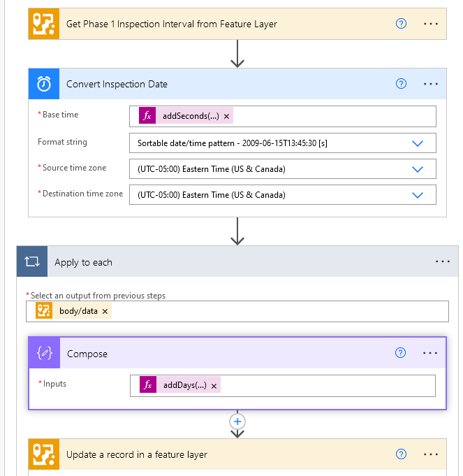Open the Source time zone dropdown

(418, 169)
